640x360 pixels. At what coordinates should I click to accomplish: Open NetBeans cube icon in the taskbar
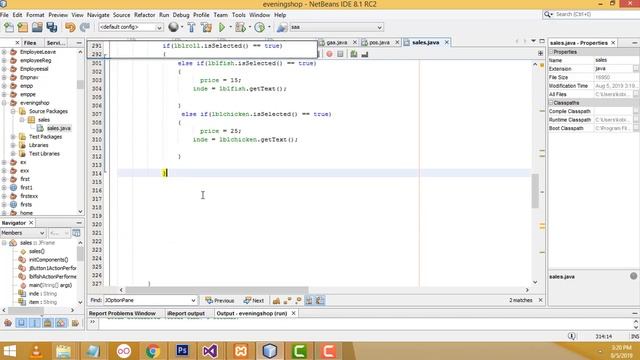click(269, 351)
